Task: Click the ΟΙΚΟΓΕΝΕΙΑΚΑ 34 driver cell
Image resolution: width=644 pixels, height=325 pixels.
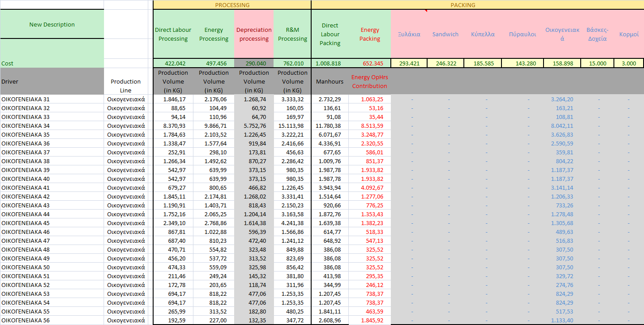Action: pyautogui.click(x=52, y=126)
